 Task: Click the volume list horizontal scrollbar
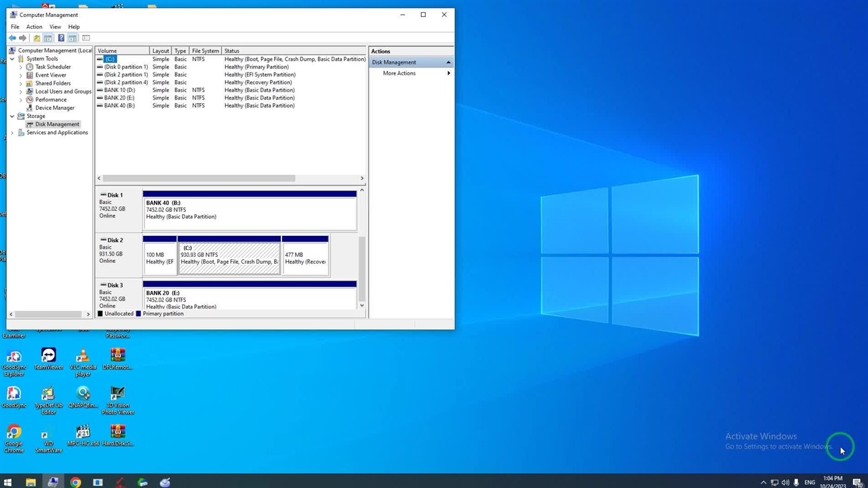point(199,178)
